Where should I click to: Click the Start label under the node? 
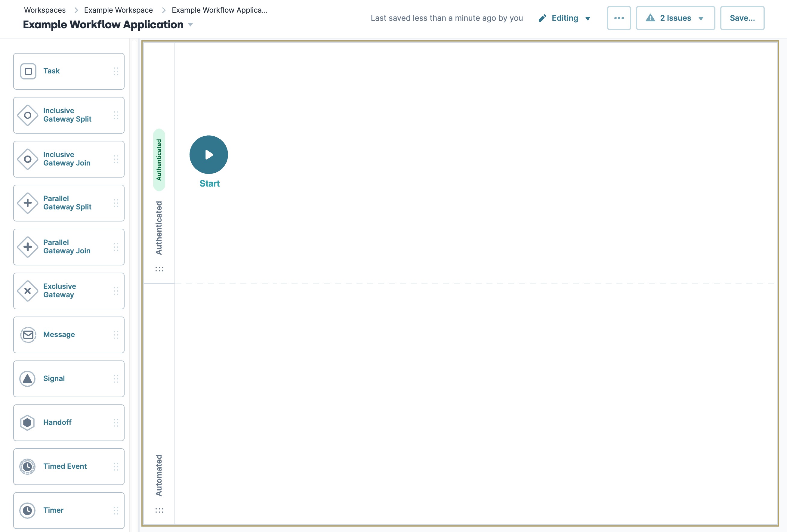point(210,184)
